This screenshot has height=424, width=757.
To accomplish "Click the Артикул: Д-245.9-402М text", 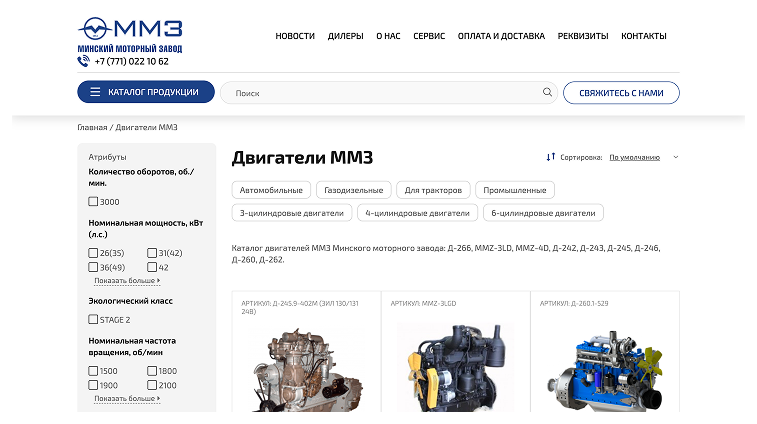I will (x=300, y=307).
